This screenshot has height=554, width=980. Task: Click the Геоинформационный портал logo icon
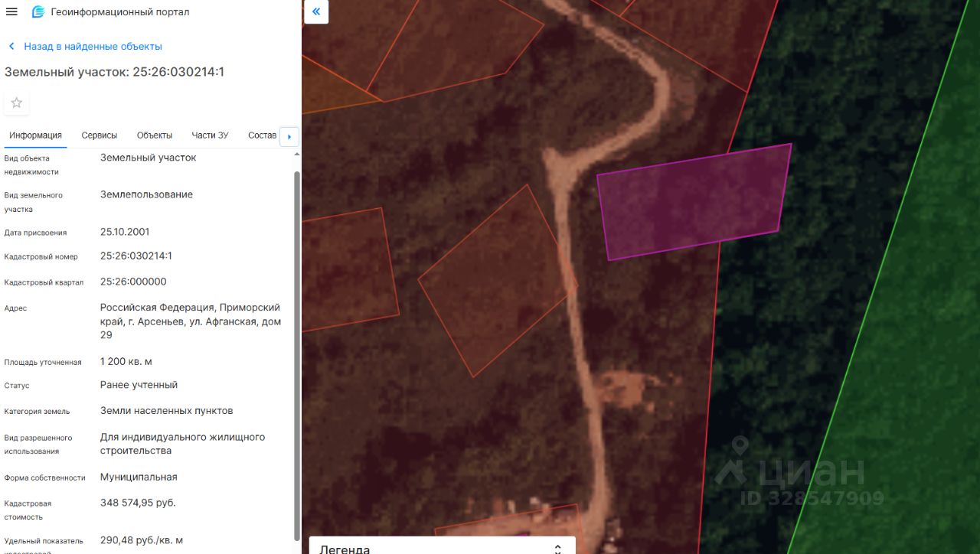(x=38, y=11)
